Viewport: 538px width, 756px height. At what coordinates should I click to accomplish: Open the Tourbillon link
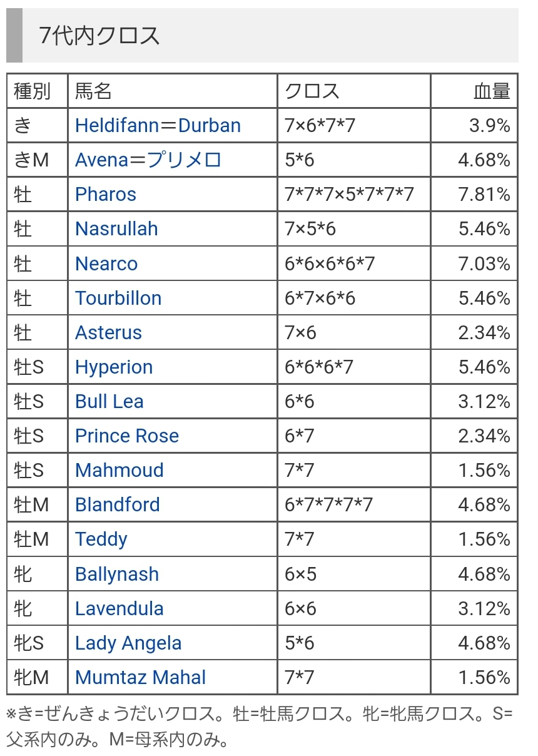coord(118,298)
